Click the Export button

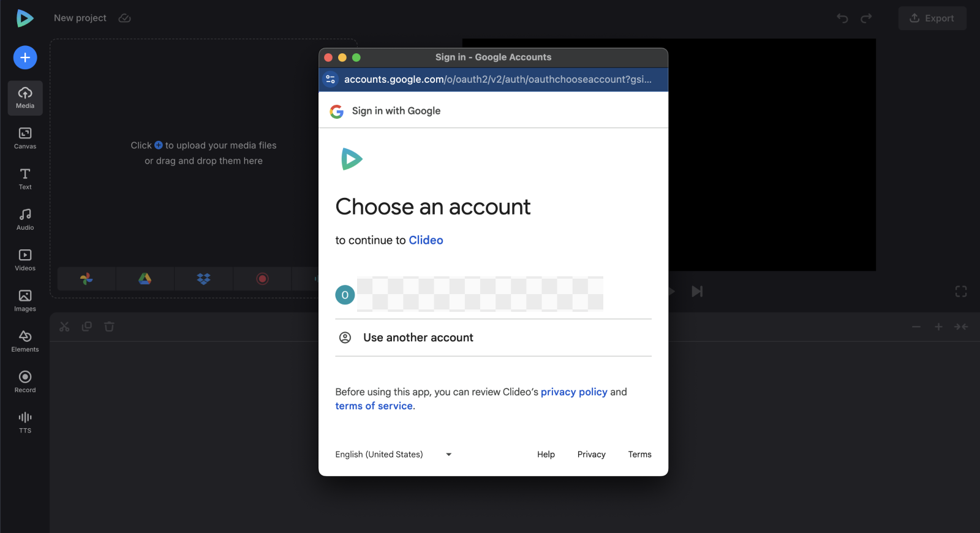(932, 18)
